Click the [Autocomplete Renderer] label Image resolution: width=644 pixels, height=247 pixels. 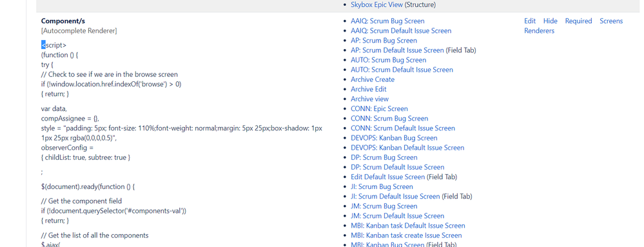point(79,31)
